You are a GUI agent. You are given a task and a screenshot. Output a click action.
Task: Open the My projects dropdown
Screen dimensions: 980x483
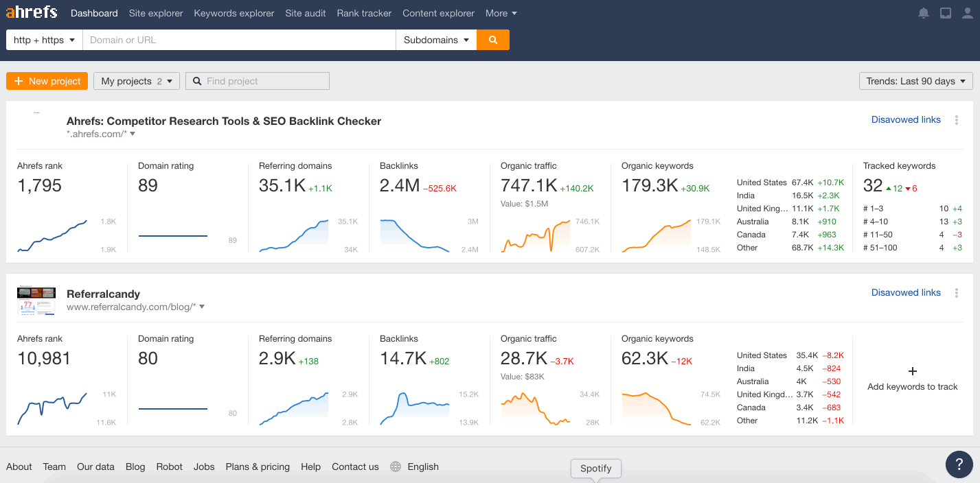pos(136,81)
